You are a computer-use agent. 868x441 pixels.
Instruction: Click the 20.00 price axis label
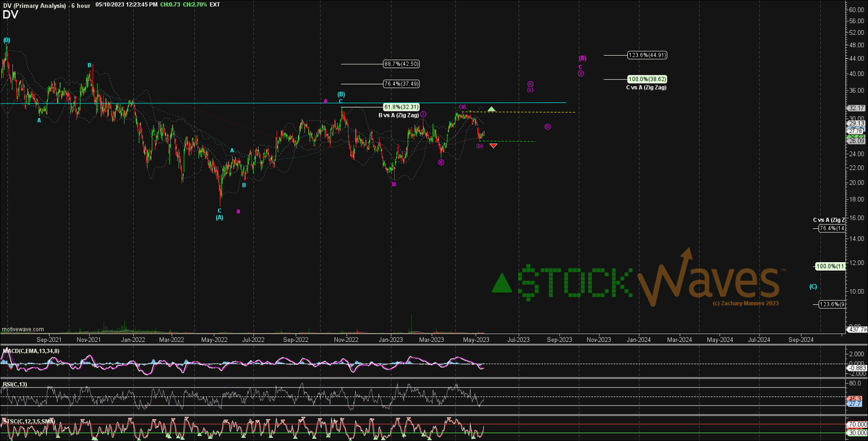856,182
